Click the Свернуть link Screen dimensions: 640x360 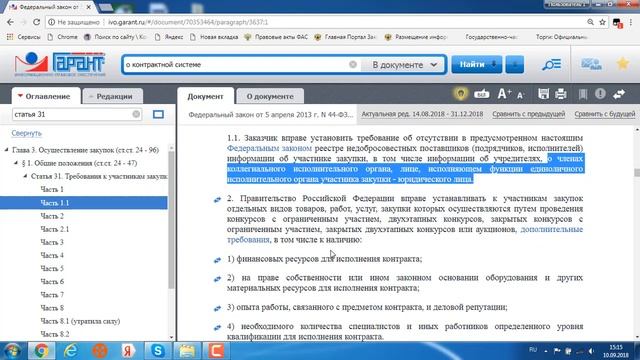coord(27,133)
